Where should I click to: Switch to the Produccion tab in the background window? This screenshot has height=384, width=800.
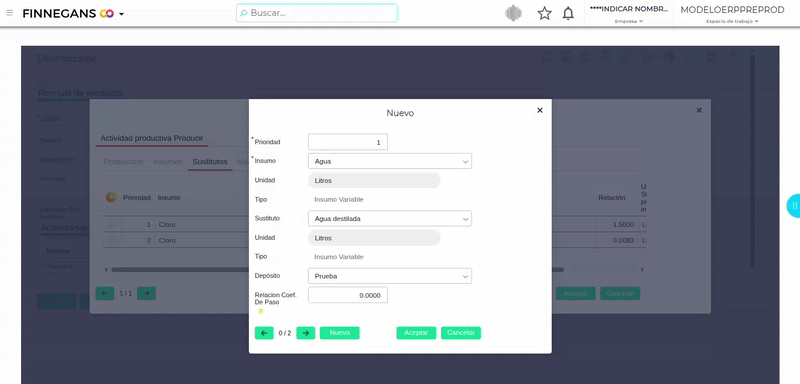123,162
